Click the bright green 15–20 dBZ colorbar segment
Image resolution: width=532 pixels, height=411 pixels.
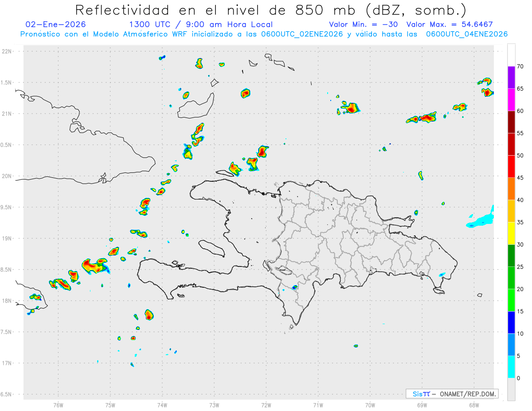[x=511, y=300]
